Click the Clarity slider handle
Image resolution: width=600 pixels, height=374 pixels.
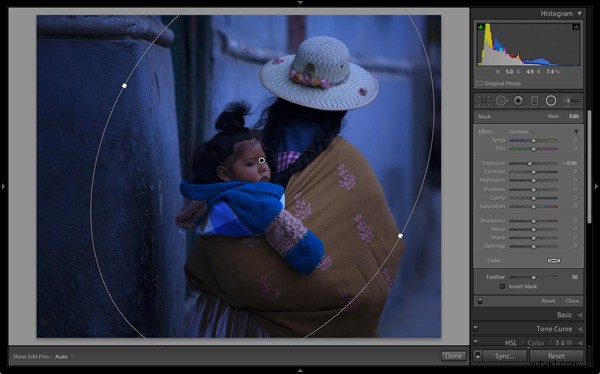(x=533, y=198)
